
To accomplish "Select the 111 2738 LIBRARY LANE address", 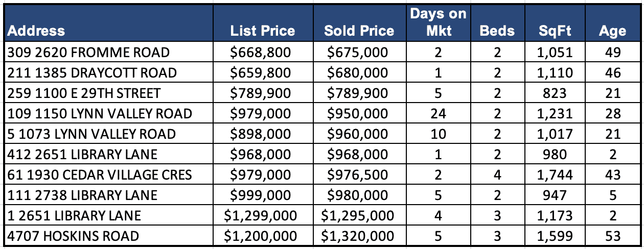I will pyautogui.click(x=82, y=195).
